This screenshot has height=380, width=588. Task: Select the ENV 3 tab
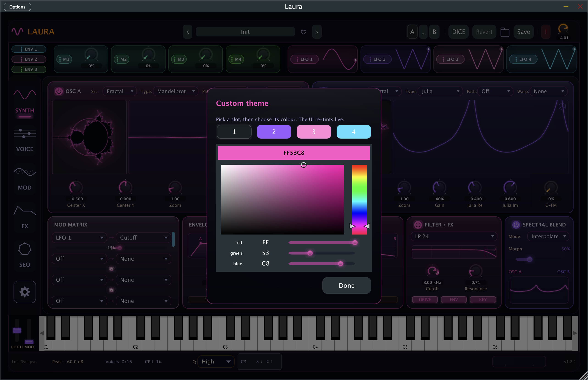pos(29,69)
